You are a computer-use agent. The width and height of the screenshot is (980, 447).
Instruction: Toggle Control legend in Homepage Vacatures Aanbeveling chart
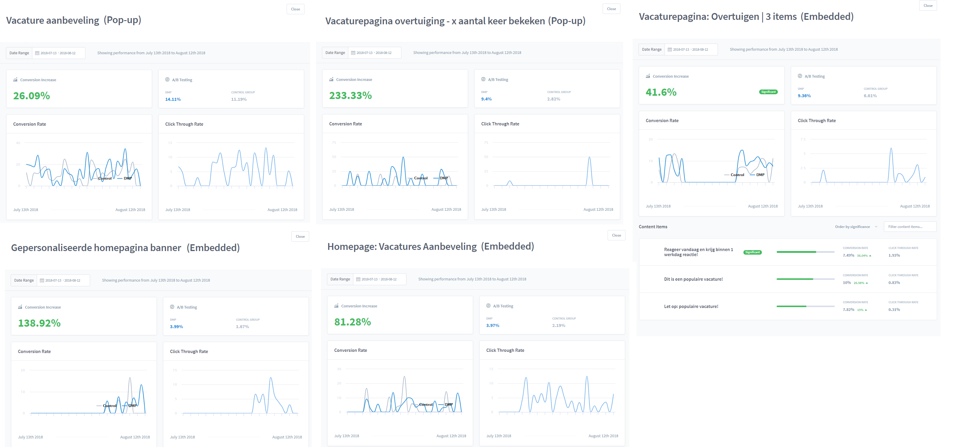click(x=425, y=405)
